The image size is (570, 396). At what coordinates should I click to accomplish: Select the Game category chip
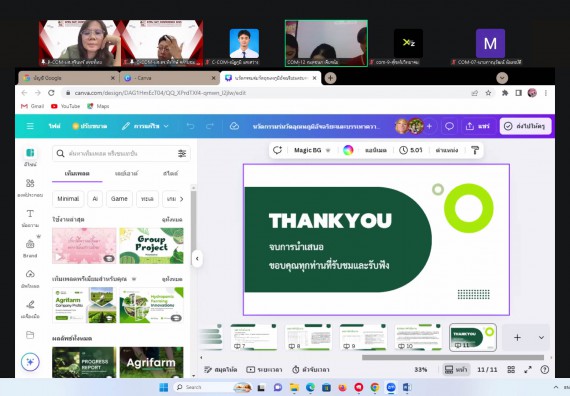(x=119, y=199)
